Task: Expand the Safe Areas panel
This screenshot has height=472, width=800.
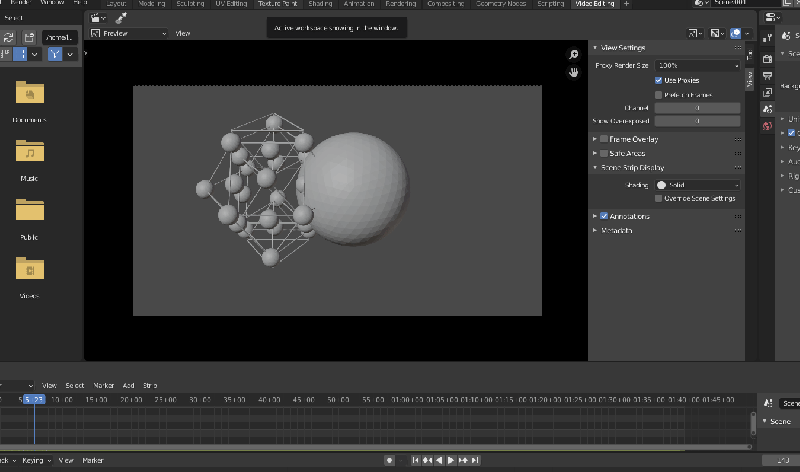Action: point(595,153)
